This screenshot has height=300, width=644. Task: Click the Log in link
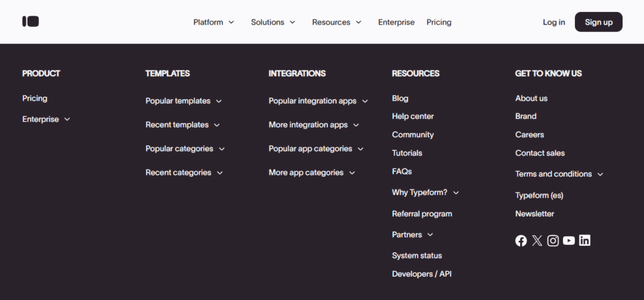(553, 22)
